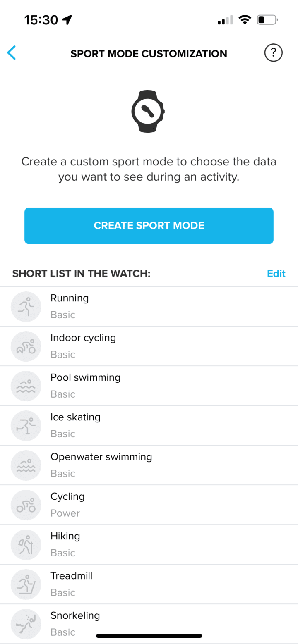
Task: Open the help question mark icon
Action: coord(273,53)
